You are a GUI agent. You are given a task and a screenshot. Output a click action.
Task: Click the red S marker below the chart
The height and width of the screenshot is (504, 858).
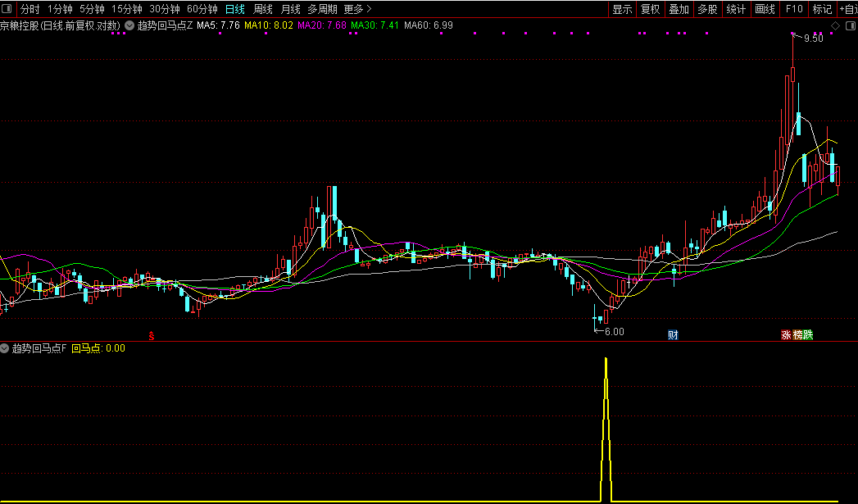coord(151,334)
